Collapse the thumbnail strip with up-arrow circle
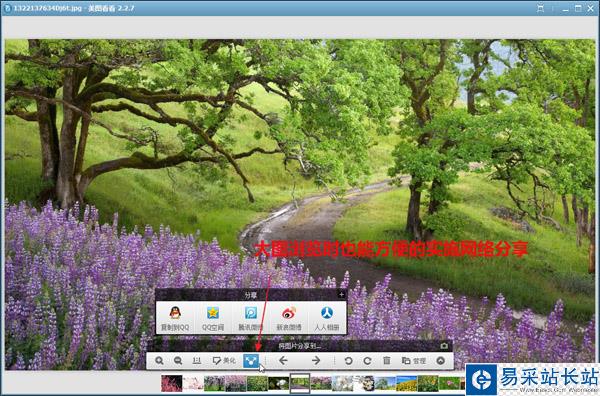 pyautogui.click(x=441, y=360)
